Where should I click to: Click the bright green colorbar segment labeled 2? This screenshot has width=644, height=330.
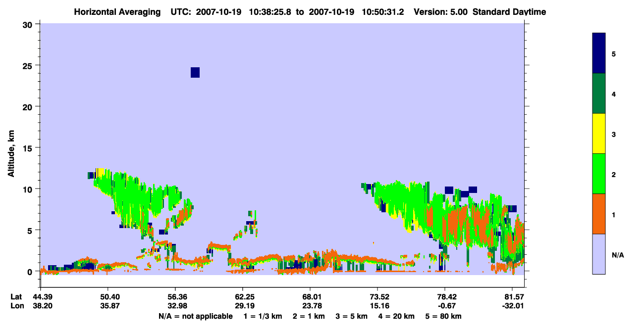(599, 174)
